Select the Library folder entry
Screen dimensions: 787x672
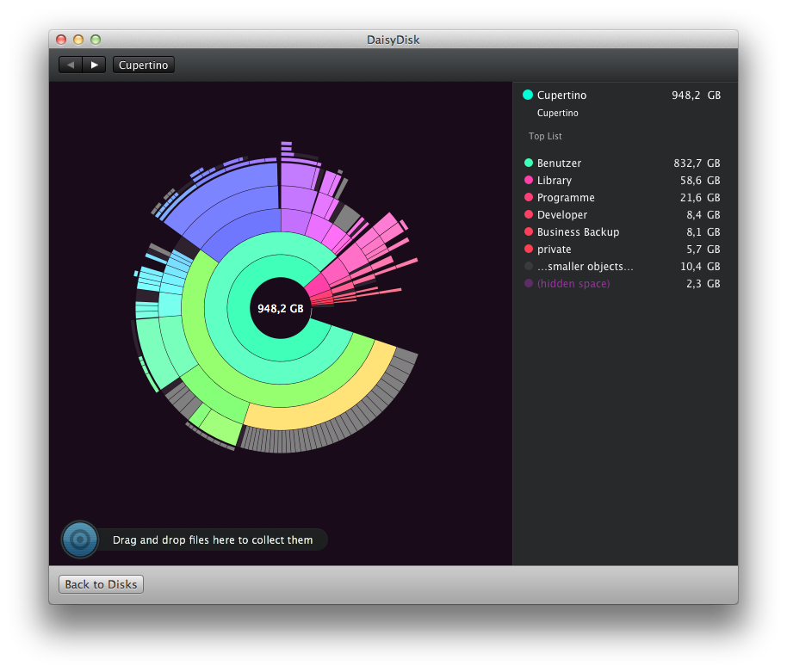click(x=623, y=180)
